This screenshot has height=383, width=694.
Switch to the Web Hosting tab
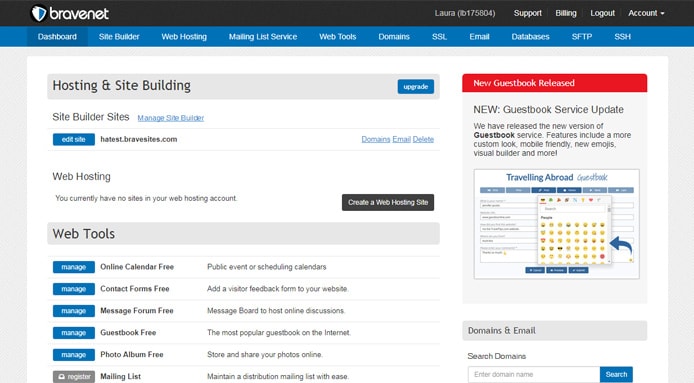184,37
